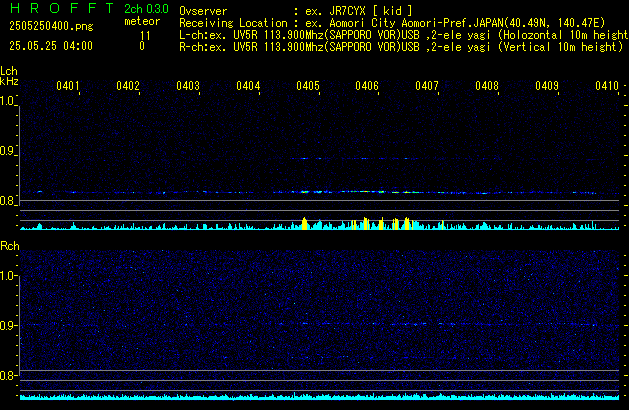629x410 pixels.
Task: Click the timestamp '25.05.25 04:00'
Action: (51, 46)
